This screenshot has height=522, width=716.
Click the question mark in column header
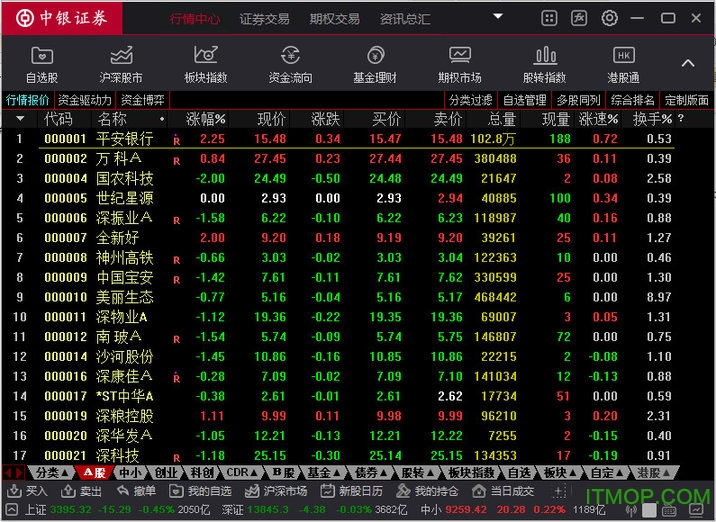(x=681, y=119)
